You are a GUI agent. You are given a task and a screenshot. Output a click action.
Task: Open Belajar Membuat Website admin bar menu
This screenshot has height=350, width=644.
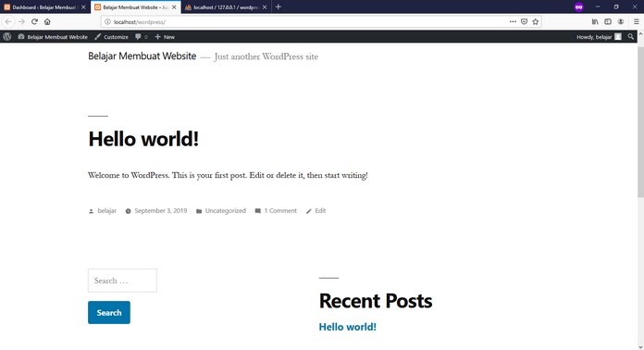click(53, 36)
